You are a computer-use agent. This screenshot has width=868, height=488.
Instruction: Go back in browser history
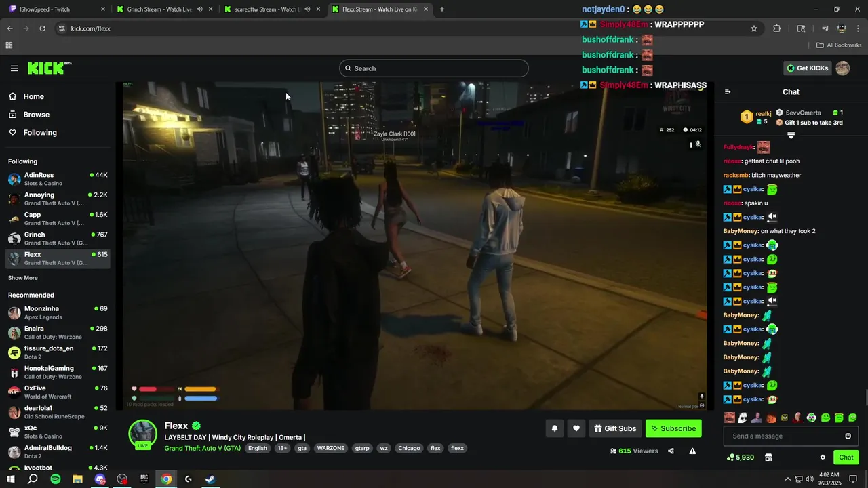tap(9, 28)
